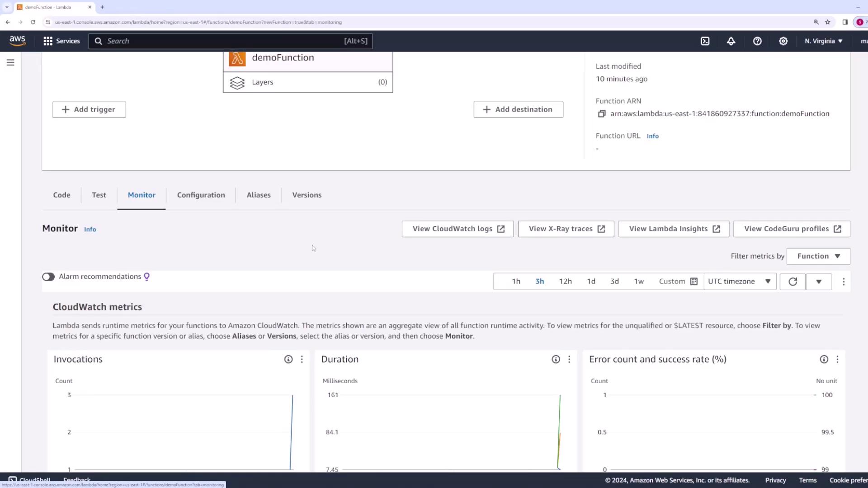
Task: Open the help question mark icon
Action: pos(757,41)
